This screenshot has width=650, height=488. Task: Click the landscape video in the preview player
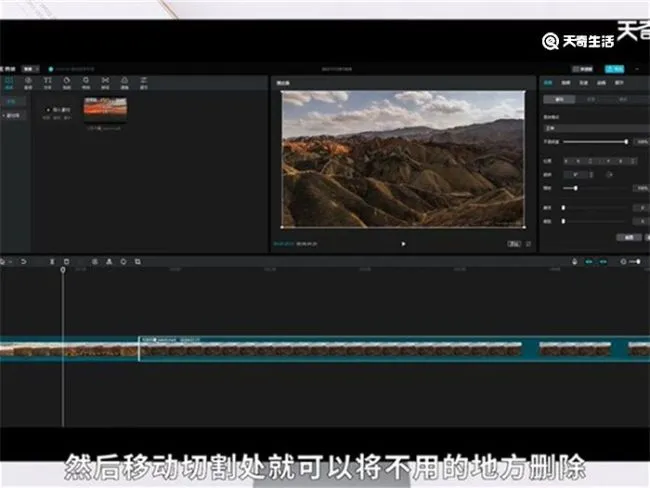pyautogui.click(x=403, y=159)
